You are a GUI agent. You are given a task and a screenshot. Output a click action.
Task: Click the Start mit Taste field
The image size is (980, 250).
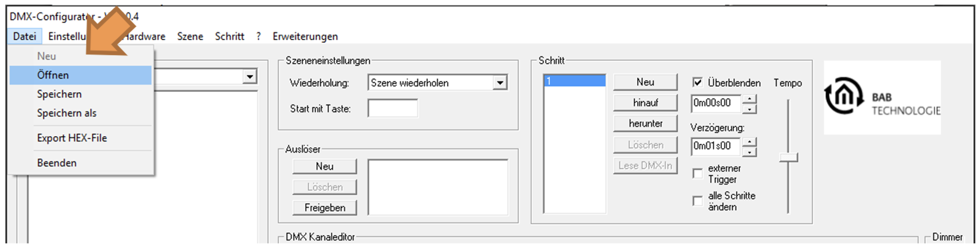[393, 108]
